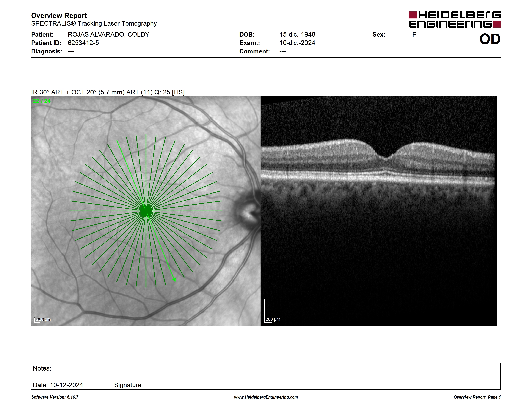Click the DOB: label
The width and height of the screenshot is (532, 411).
(247, 35)
